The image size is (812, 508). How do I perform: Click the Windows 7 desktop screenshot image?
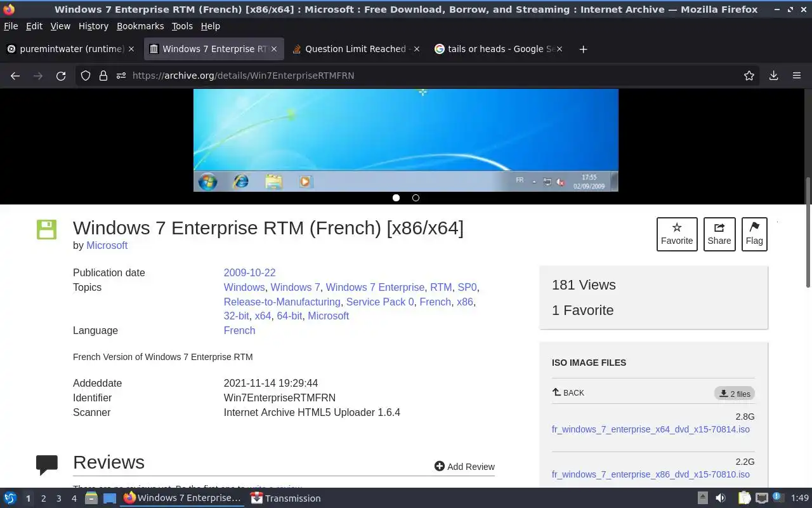coord(406,140)
